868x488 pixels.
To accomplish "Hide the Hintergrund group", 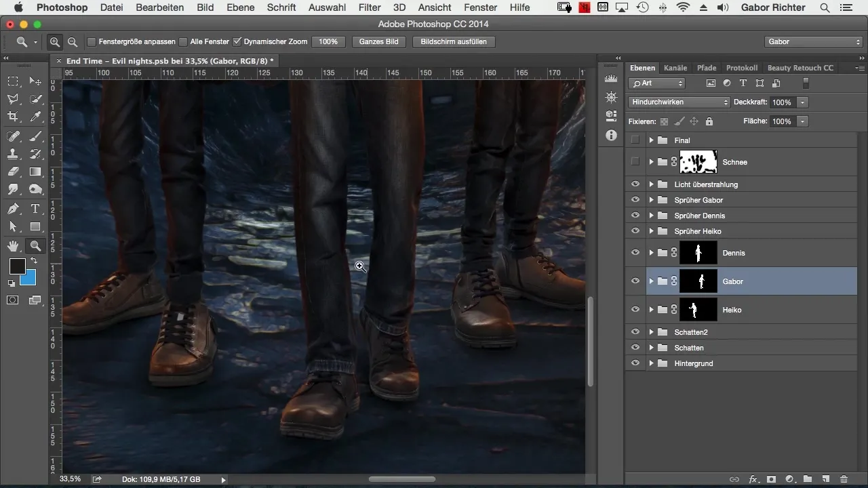I will click(x=635, y=363).
